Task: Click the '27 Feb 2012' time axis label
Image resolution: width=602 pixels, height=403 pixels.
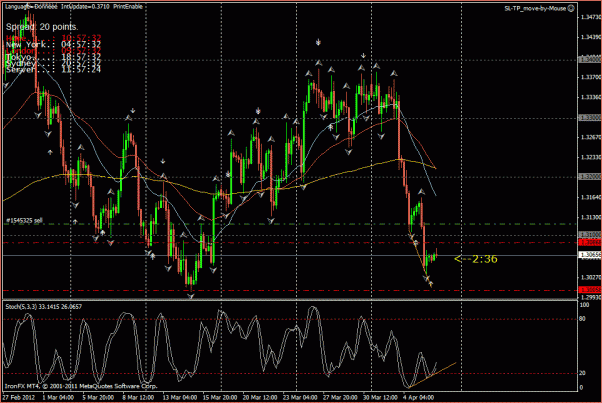Action: click(x=19, y=397)
